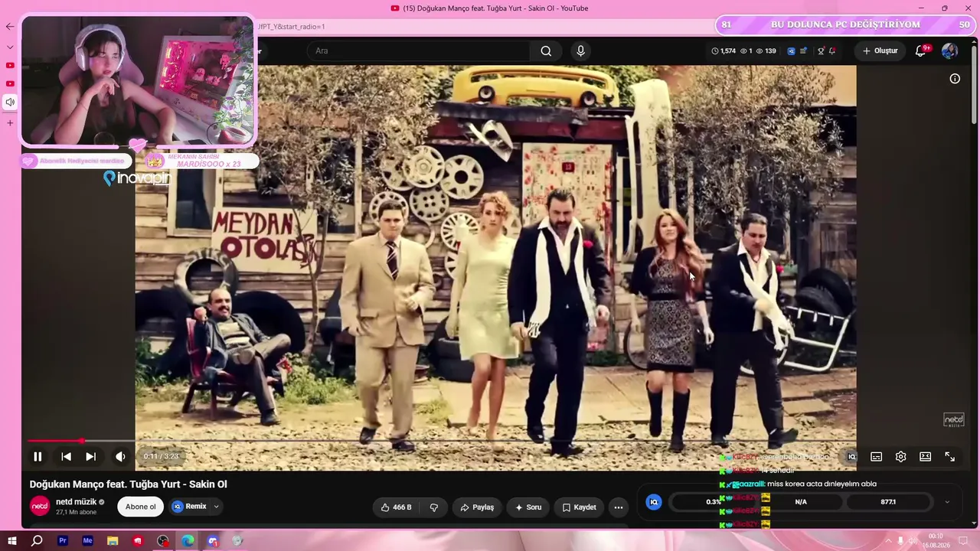Toggle subtitles on the video player
The height and width of the screenshot is (551, 980).
coord(876,457)
